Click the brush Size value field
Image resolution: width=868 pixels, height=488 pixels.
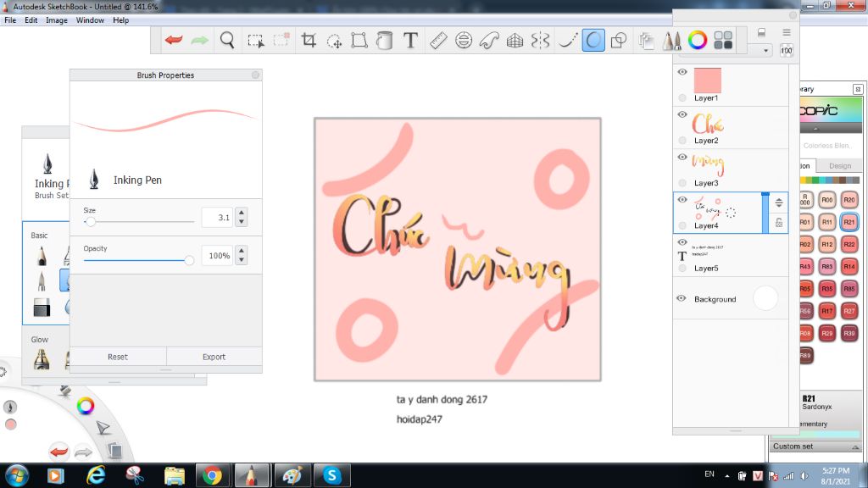pyautogui.click(x=216, y=218)
